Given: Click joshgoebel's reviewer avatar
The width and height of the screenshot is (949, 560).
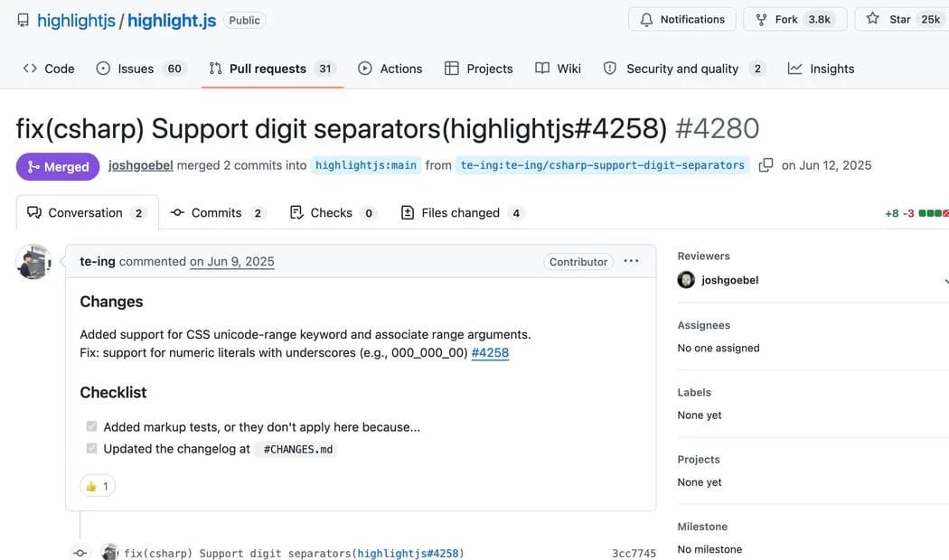Looking at the screenshot, I should coord(686,280).
